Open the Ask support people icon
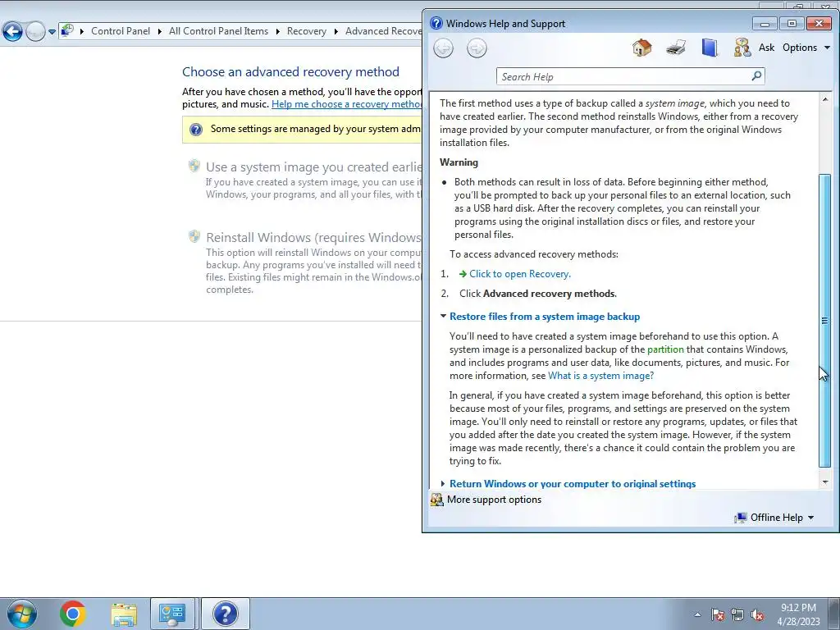The height and width of the screenshot is (630, 840). point(742,48)
